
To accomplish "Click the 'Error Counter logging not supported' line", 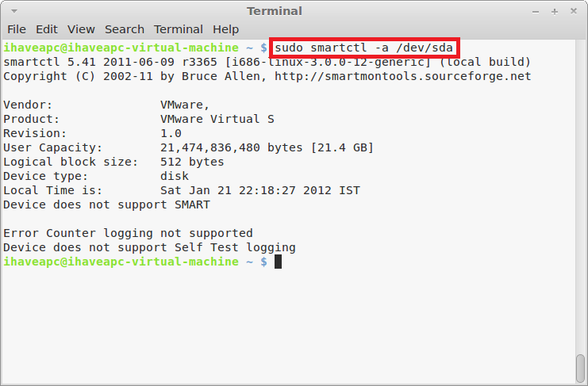I will point(129,233).
